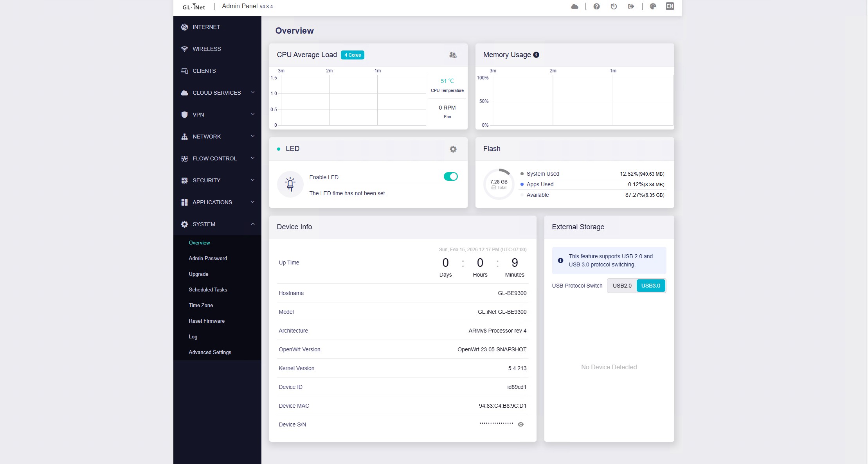Open the help question mark icon
This screenshot has height=464, width=868.
click(x=596, y=6)
